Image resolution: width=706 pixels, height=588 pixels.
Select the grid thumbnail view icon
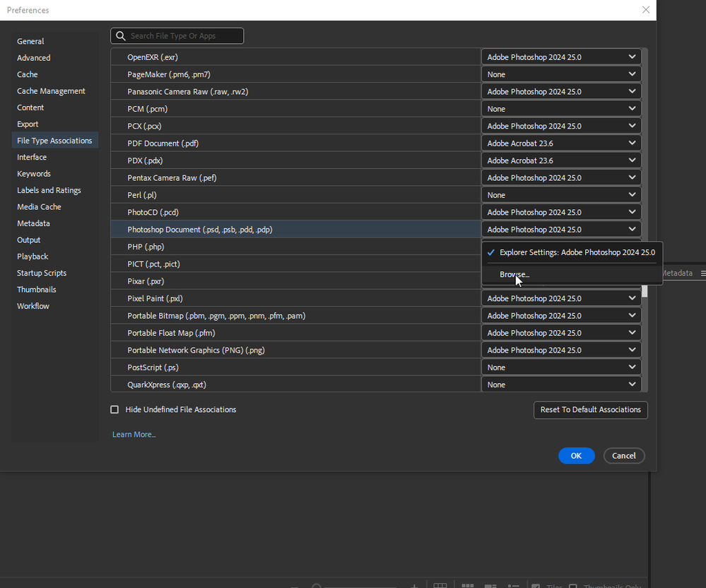pyautogui.click(x=467, y=586)
